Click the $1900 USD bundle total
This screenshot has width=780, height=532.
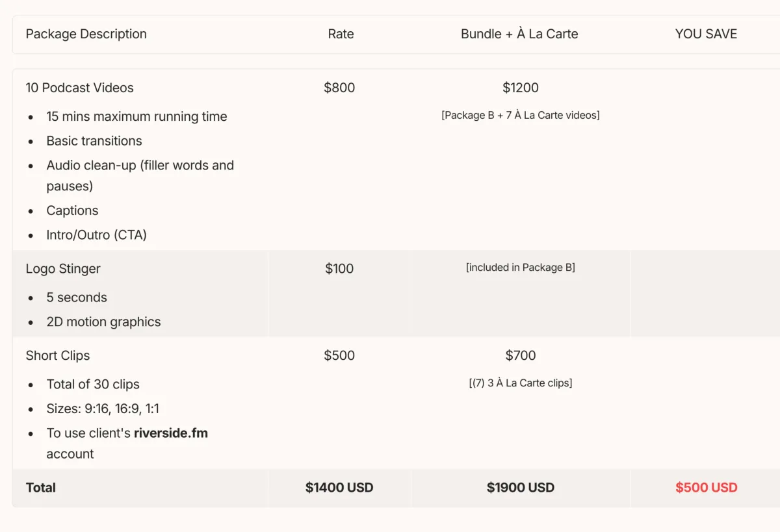pos(520,488)
